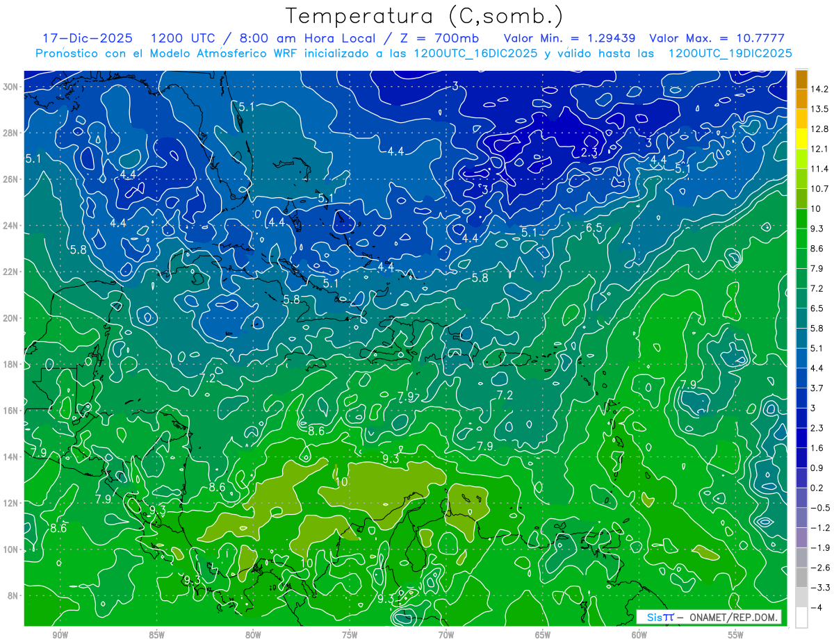Click the 7.2 contour label south of Hispaniola
Viewport: 834px width, 644px height.
[505, 395]
